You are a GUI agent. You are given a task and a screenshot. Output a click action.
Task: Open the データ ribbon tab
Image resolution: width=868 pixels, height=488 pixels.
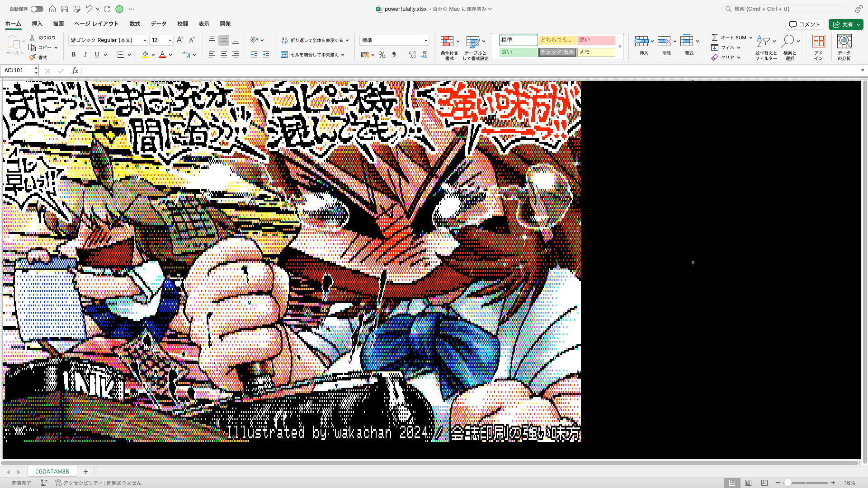point(159,24)
